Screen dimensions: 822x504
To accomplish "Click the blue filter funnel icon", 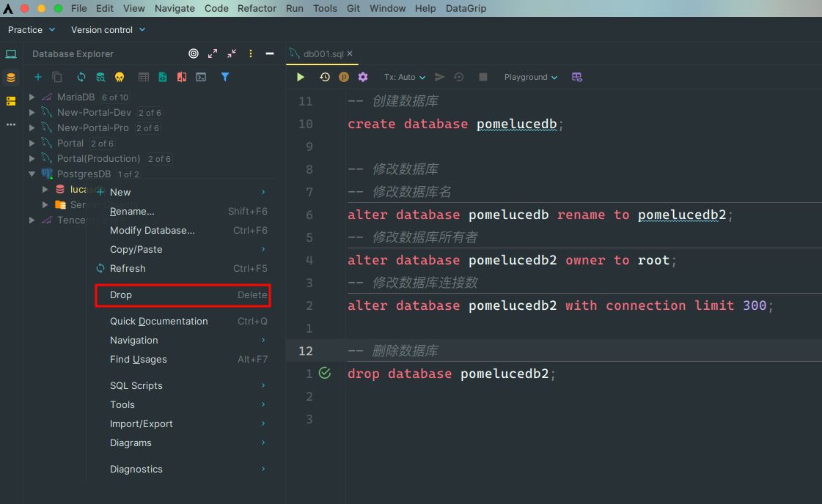I will pos(225,77).
